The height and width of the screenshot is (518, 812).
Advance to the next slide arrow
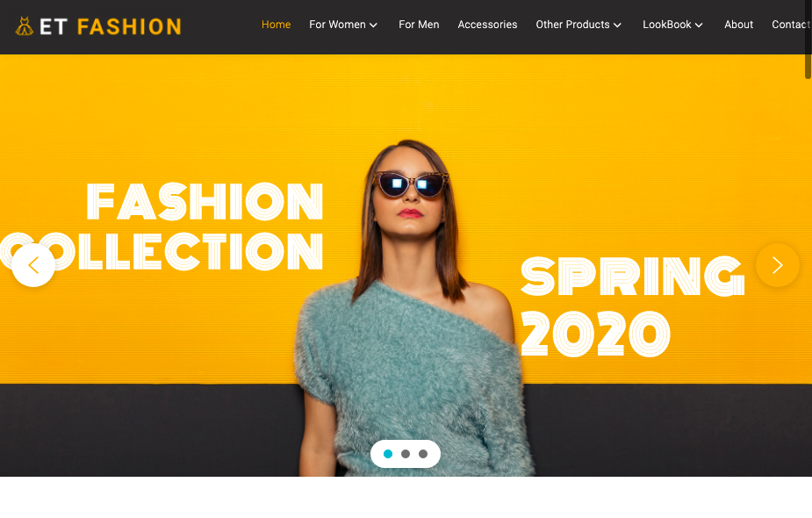click(777, 265)
